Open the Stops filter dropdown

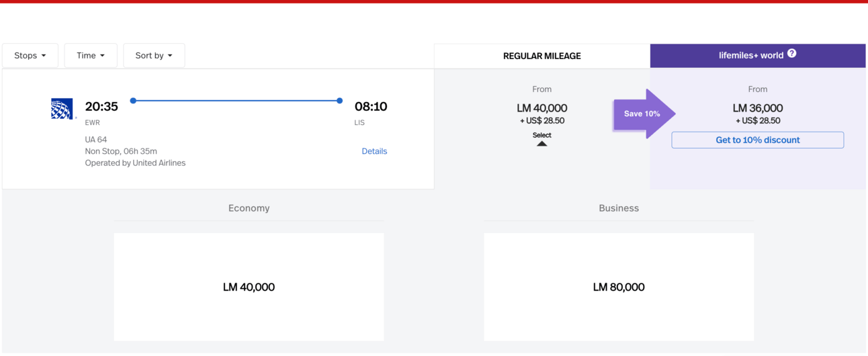click(x=30, y=56)
